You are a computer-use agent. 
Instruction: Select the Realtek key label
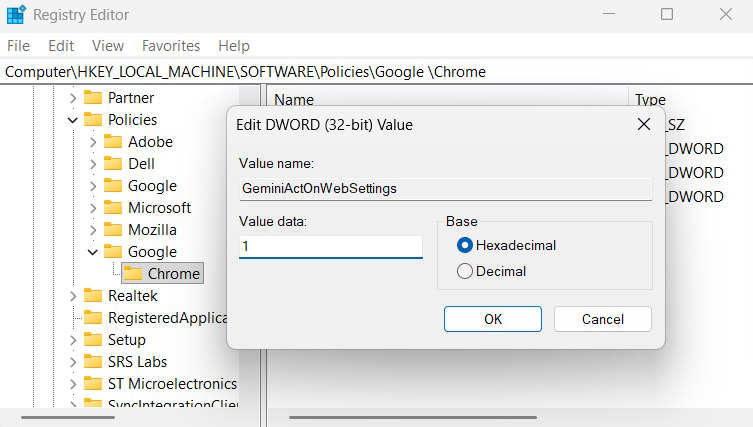(x=133, y=295)
